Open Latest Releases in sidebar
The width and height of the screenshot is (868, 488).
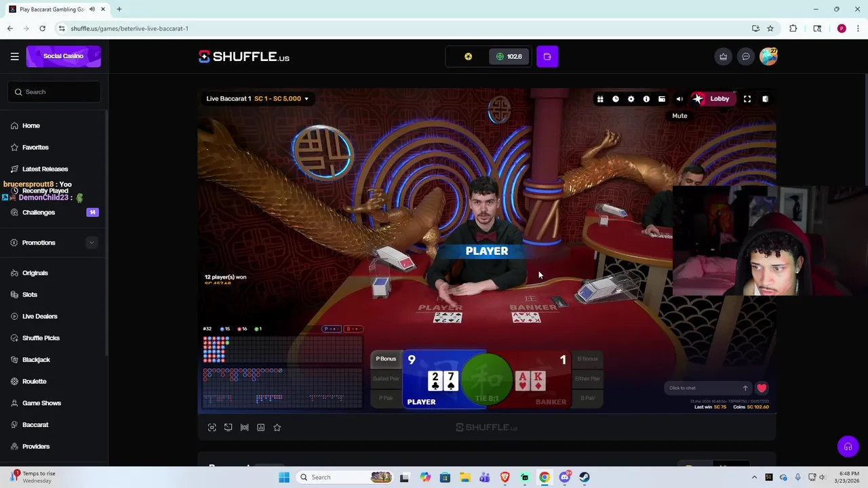pyautogui.click(x=45, y=169)
